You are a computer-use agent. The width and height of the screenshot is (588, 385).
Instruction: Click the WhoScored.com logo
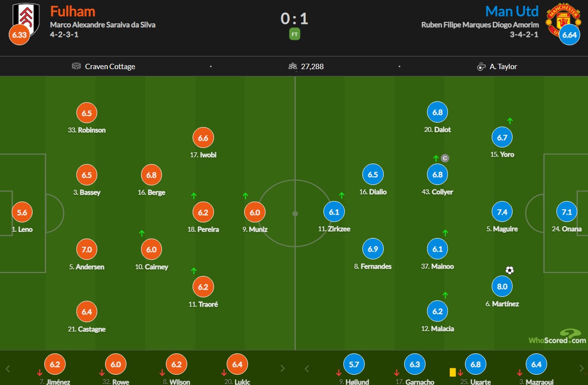pyautogui.click(x=557, y=336)
